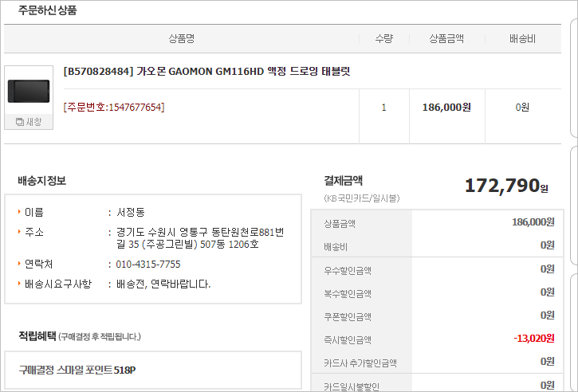
Task: Click the delivery address text
Action: point(200,238)
